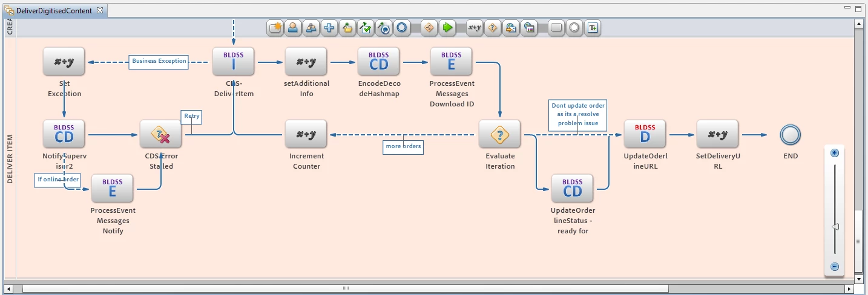Select the Evaluate Iteration decision node
The image size is (868, 295).
point(499,134)
